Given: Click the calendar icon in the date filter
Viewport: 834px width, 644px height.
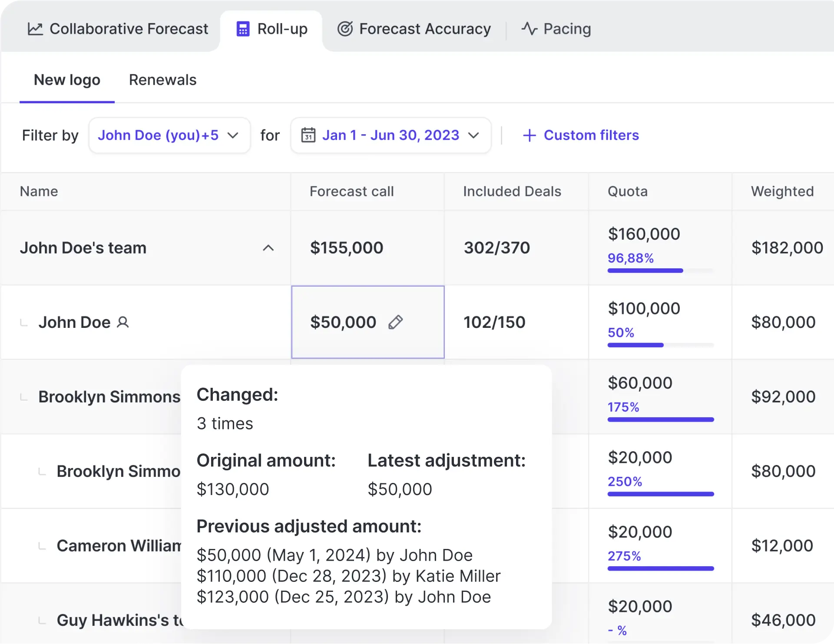Looking at the screenshot, I should coord(308,135).
